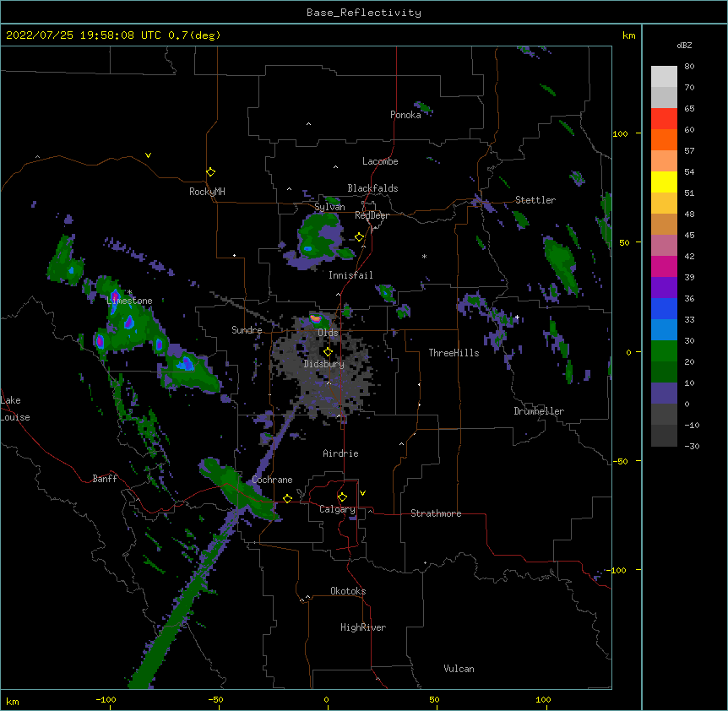Select the Olds label
Viewport: 728px width, 711px height.
328,333
